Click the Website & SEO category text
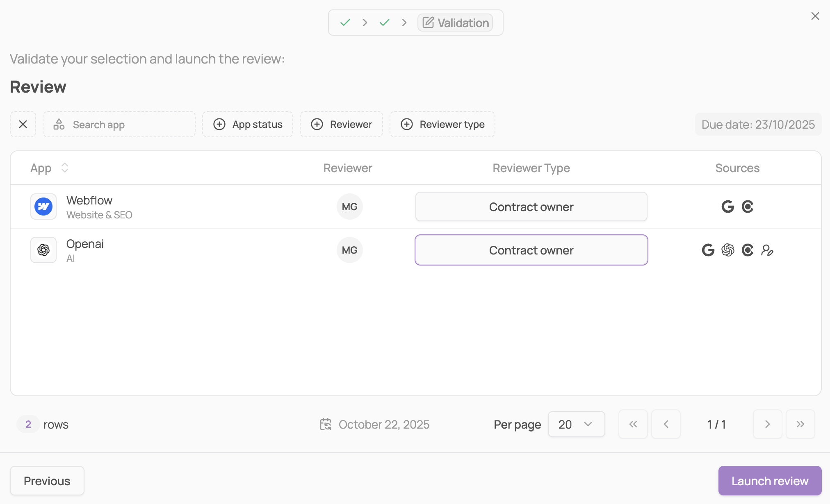The width and height of the screenshot is (830, 504). tap(99, 215)
